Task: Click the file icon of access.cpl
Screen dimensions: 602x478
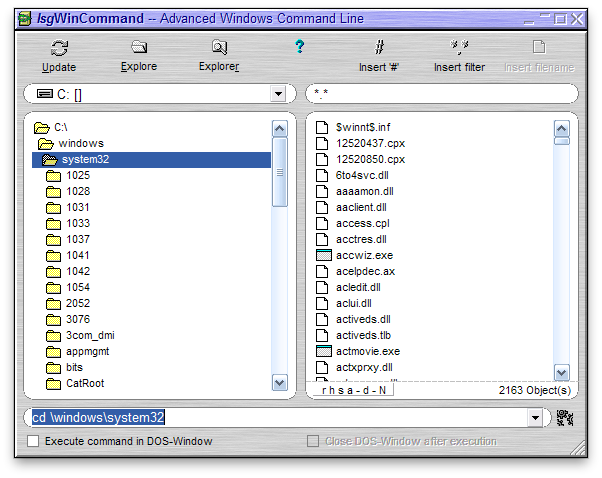Action: click(322, 223)
